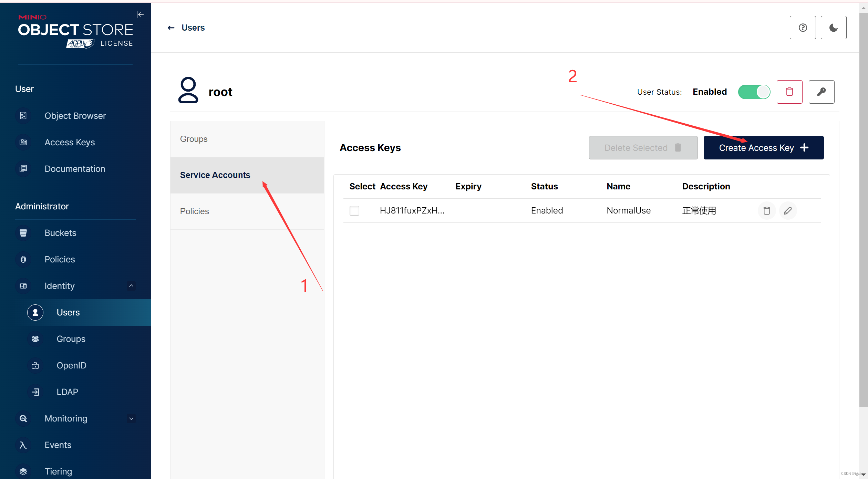This screenshot has height=479, width=868.
Task: Open the Object Browser section
Action: (75, 116)
